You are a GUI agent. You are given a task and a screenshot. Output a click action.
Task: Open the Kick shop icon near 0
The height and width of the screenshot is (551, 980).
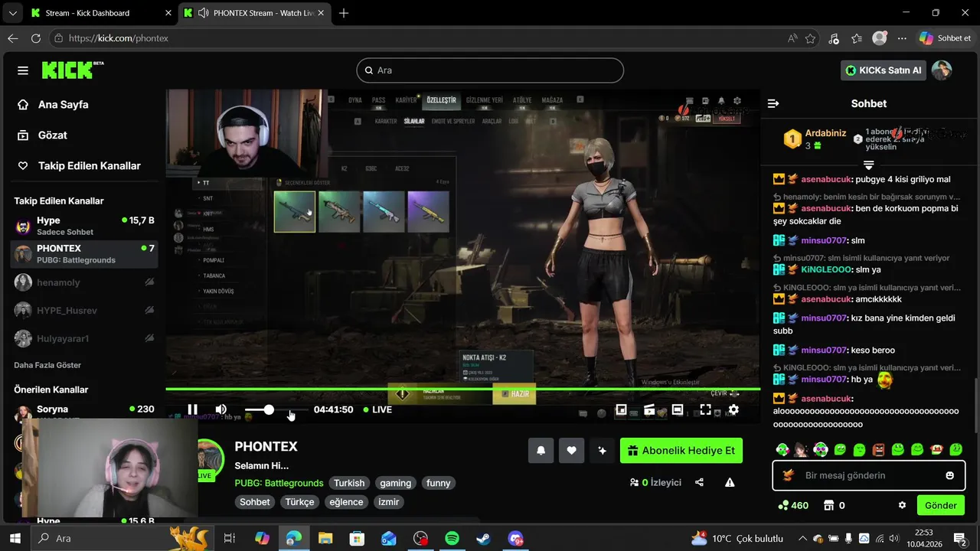click(828, 505)
